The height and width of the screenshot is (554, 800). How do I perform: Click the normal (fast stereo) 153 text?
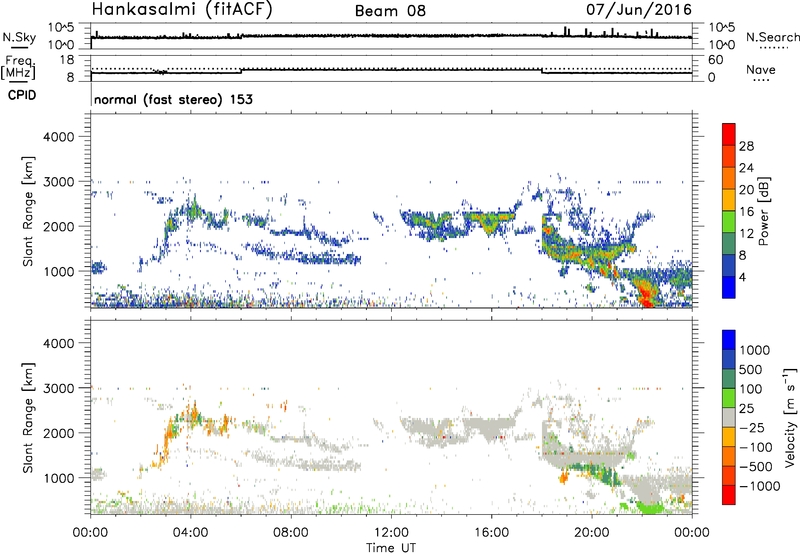(x=173, y=99)
